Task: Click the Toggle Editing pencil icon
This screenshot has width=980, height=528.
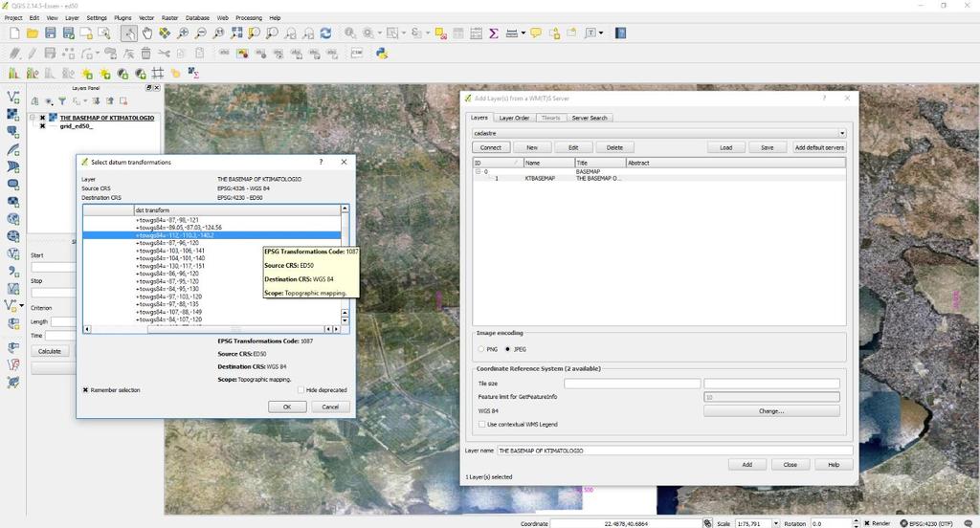Action: click(x=32, y=54)
